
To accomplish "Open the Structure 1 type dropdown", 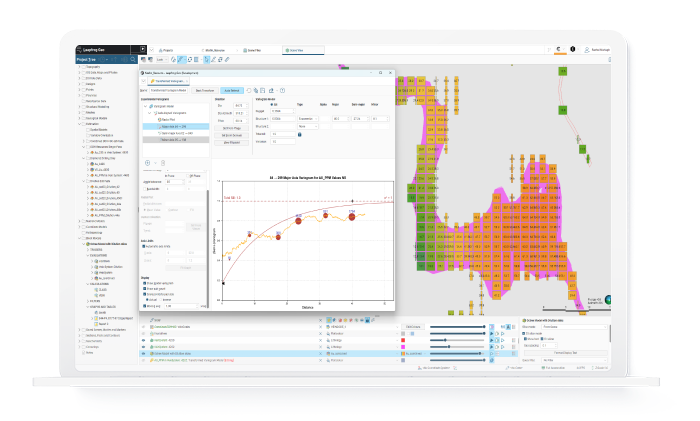I will (x=308, y=119).
